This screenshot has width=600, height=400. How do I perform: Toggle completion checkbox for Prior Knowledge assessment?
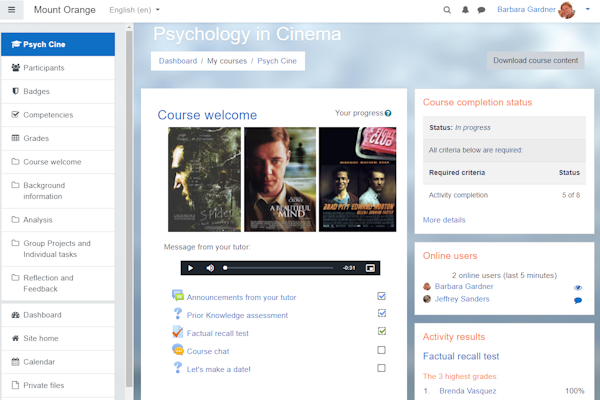point(382,313)
